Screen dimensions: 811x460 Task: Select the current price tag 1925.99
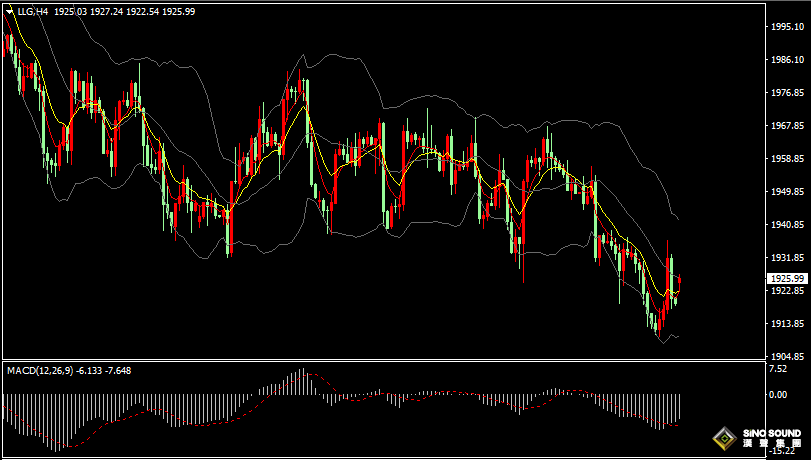click(x=785, y=278)
